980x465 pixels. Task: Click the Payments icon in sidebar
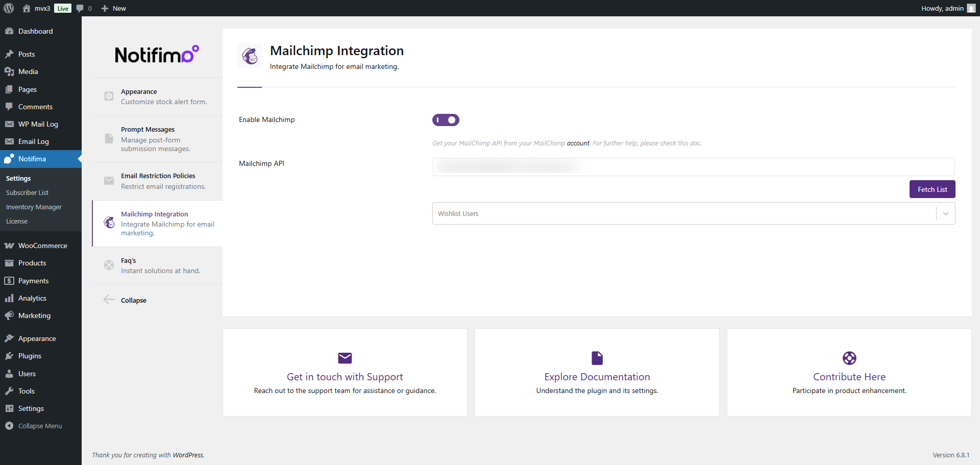pyautogui.click(x=9, y=281)
